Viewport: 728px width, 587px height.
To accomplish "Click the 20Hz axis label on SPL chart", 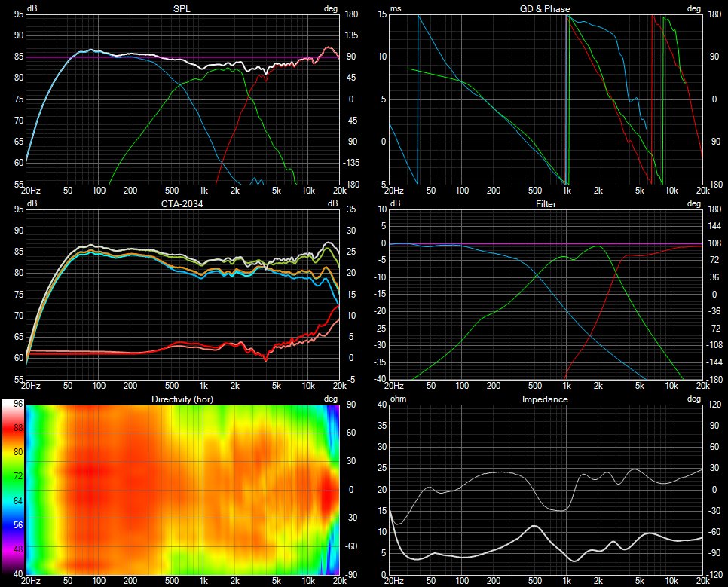I will tap(31, 191).
